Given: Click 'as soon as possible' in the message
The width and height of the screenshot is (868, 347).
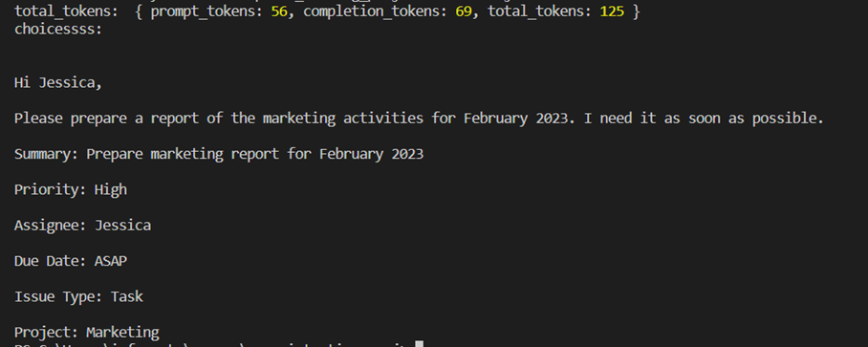Looking at the screenshot, I should (x=744, y=119).
